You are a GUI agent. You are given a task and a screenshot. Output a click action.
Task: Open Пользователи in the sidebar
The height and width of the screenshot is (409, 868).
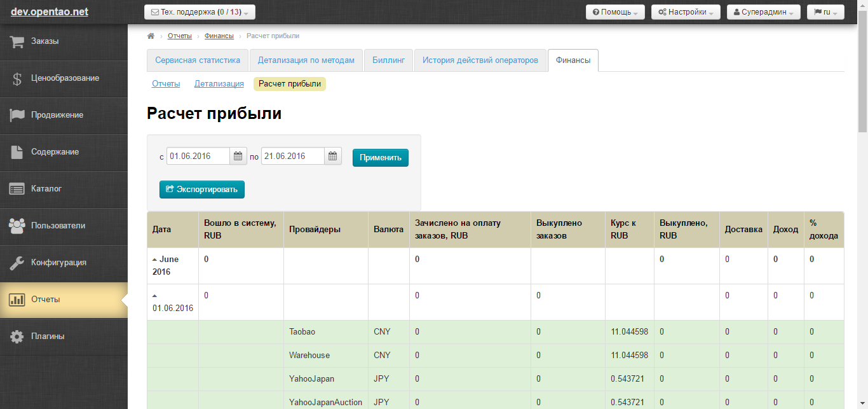pos(64,226)
